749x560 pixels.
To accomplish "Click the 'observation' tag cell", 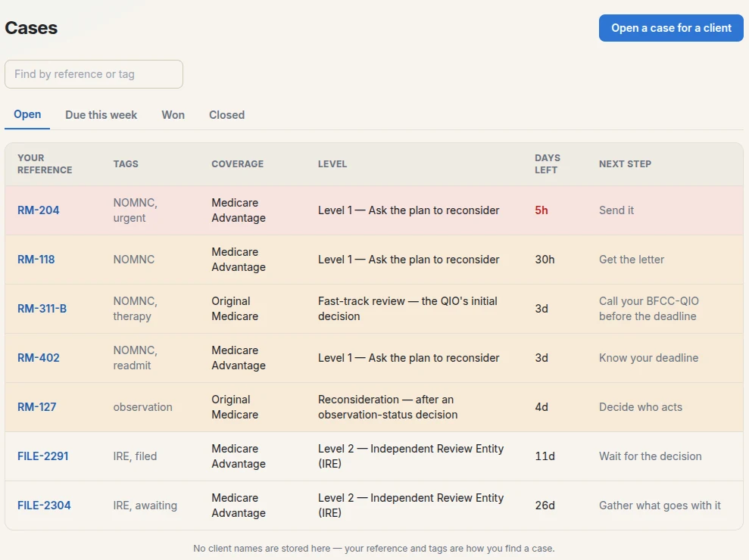I will pos(143,406).
